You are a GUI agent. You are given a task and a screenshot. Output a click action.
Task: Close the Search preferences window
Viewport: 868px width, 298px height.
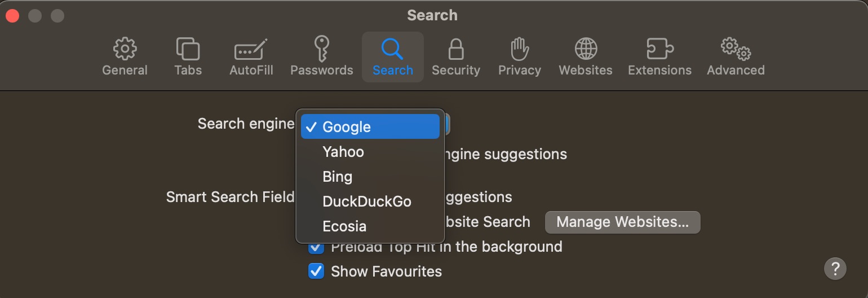(12, 16)
